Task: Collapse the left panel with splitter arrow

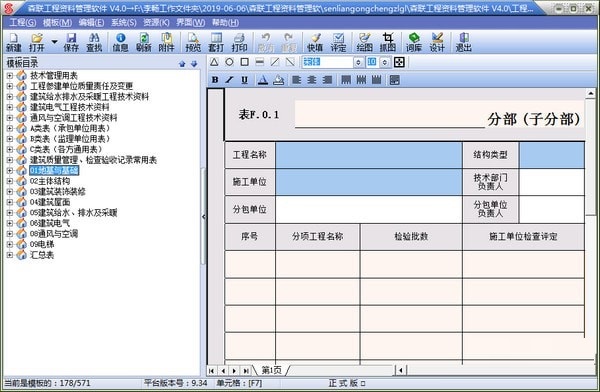Action: click(x=204, y=217)
